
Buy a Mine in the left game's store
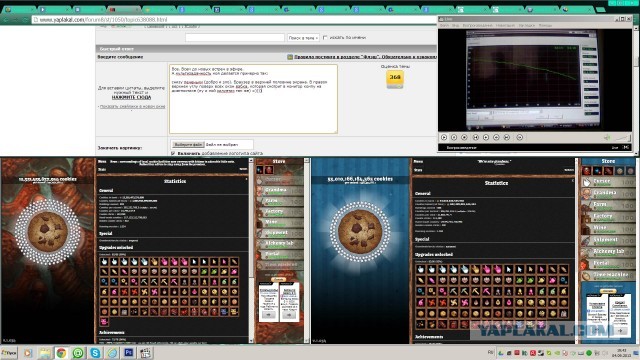point(280,222)
